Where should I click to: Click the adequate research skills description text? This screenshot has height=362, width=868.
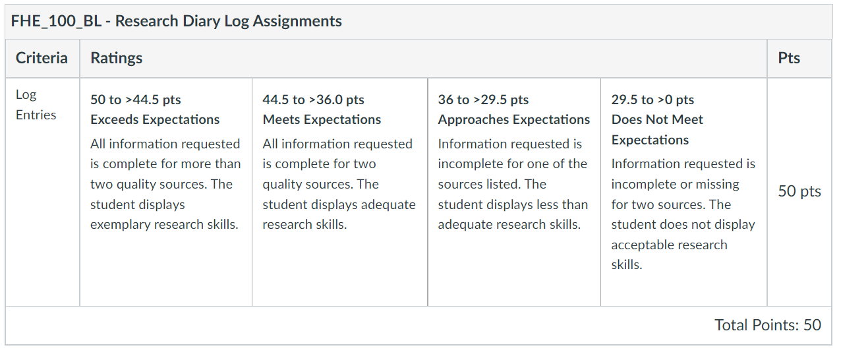click(339, 184)
